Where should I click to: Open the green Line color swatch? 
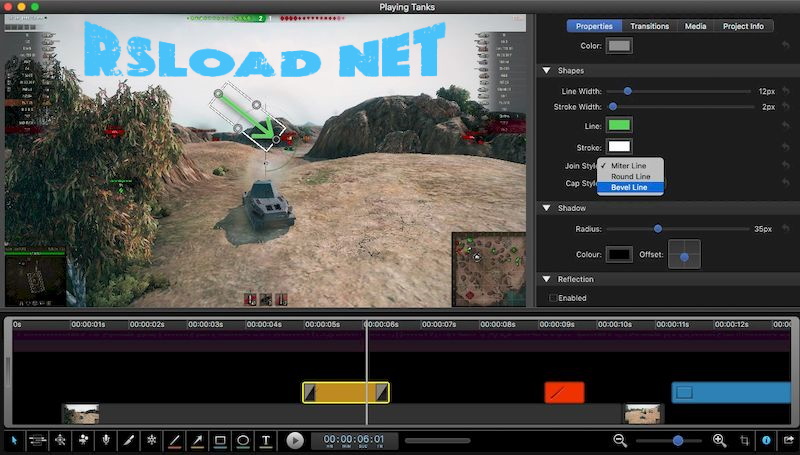pos(619,125)
